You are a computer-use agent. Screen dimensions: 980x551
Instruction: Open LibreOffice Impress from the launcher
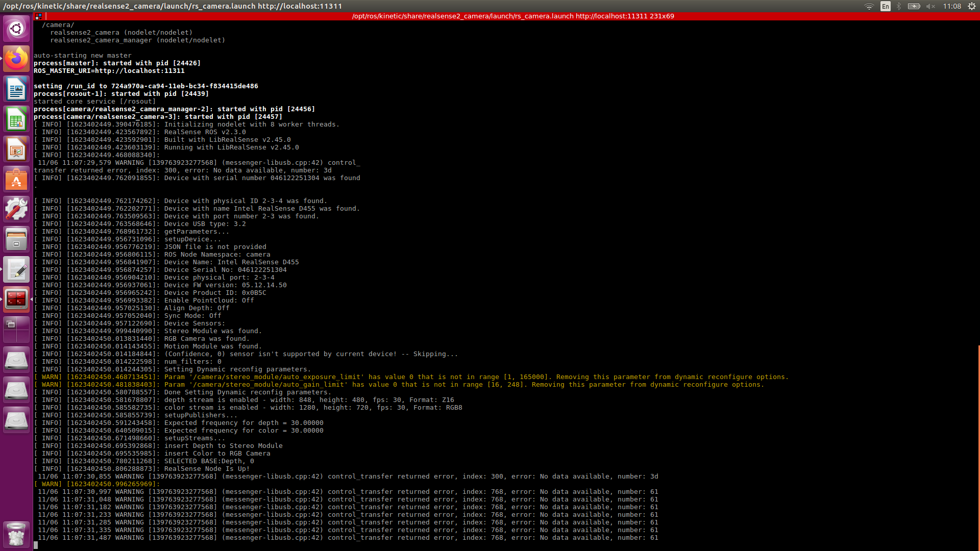tap(16, 149)
